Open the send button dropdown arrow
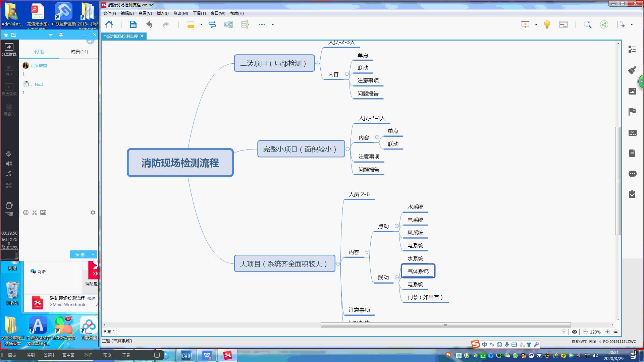This screenshot has height=362, width=644. coord(93,254)
